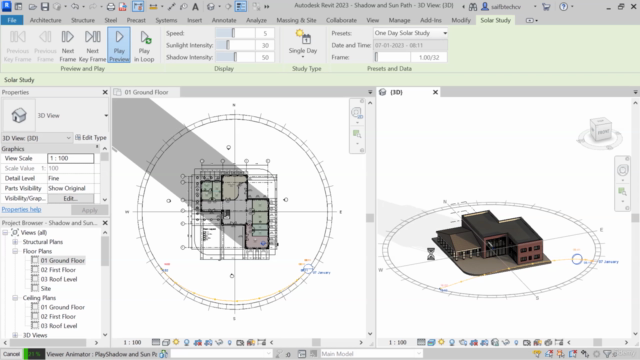Switch to the Modify ribbon tab

coord(461,20)
